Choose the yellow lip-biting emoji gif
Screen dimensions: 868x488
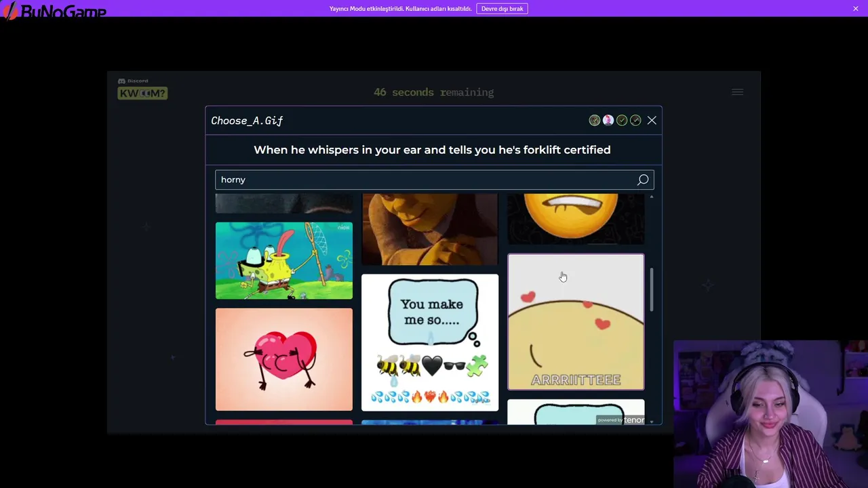pyautogui.click(x=576, y=218)
